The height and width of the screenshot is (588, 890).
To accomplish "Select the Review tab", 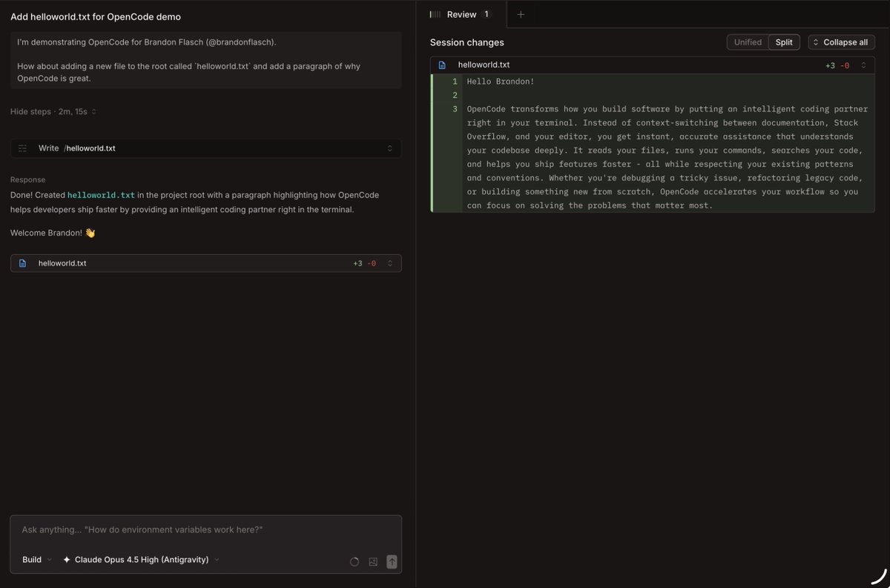I will click(x=461, y=14).
